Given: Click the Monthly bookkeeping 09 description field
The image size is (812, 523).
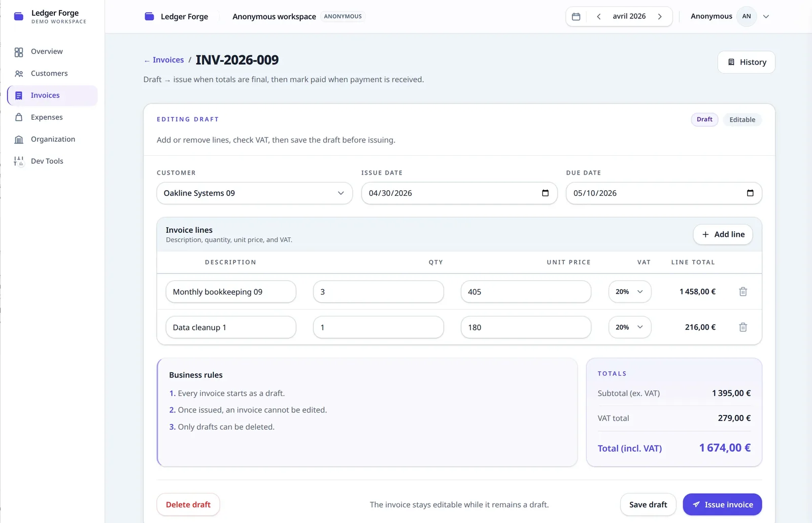Looking at the screenshot, I should 231,292.
